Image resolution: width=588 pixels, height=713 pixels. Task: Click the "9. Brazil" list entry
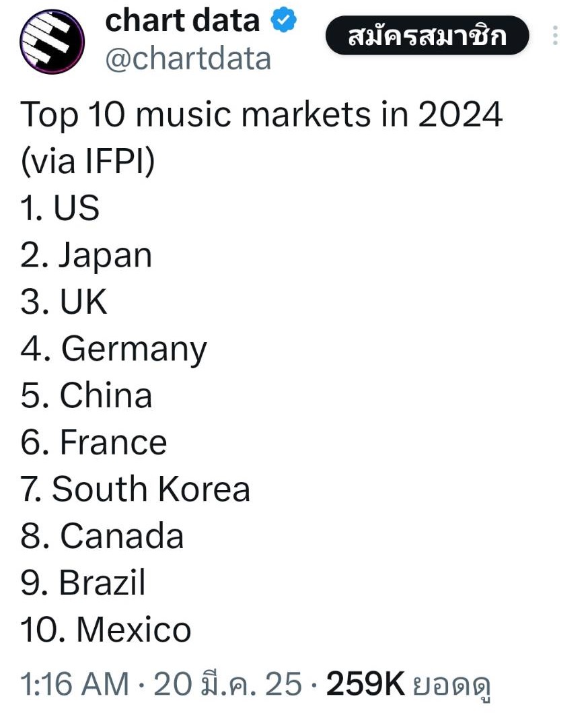(x=83, y=582)
